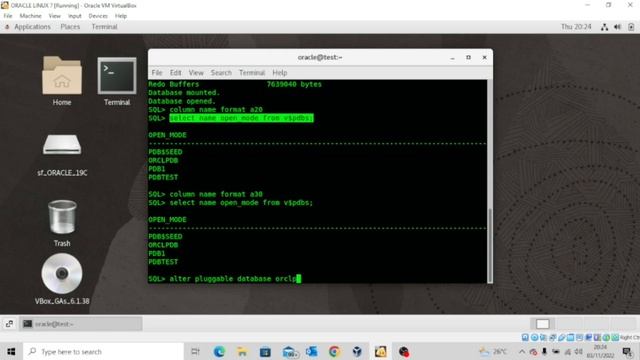Open the VirtualBox Help menu

121,16
